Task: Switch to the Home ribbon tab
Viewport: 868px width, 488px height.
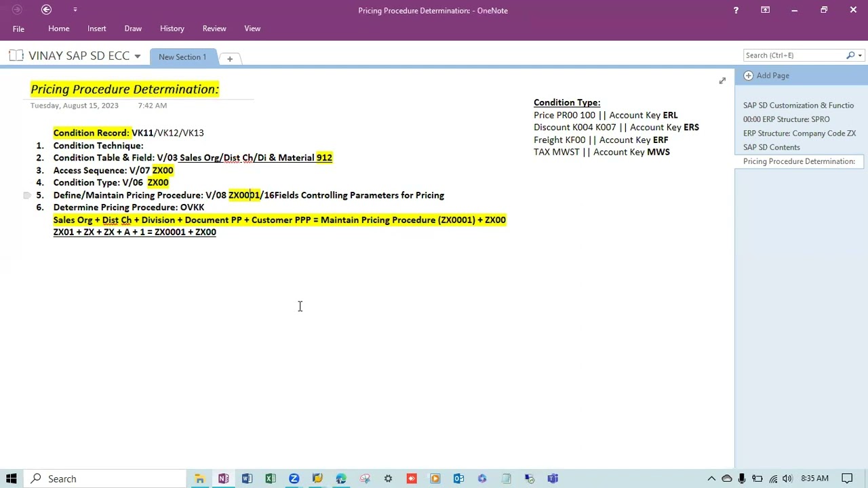Action: tap(59, 28)
